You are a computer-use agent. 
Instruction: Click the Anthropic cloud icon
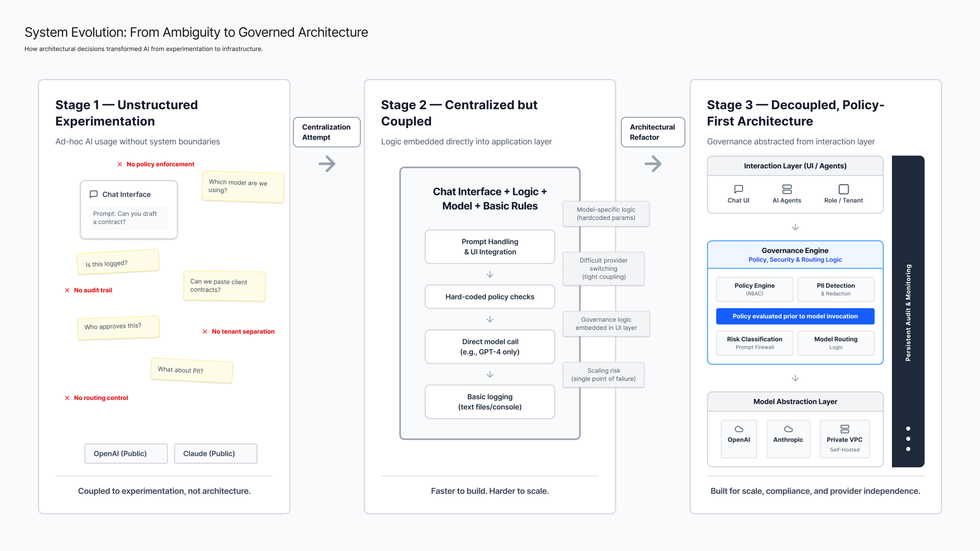coord(788,429)
